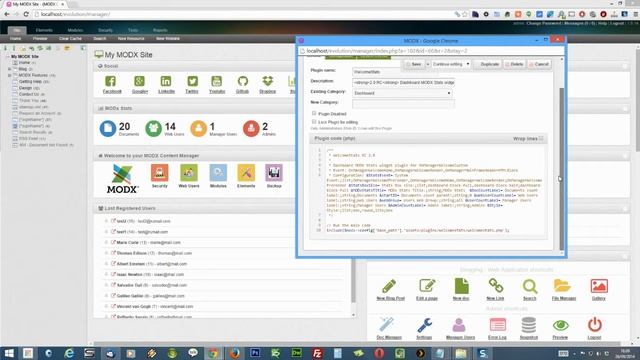Screen dimensions: 640x360
Task: Open the Twitter social shortcut icon
Action: coord(192,81)
